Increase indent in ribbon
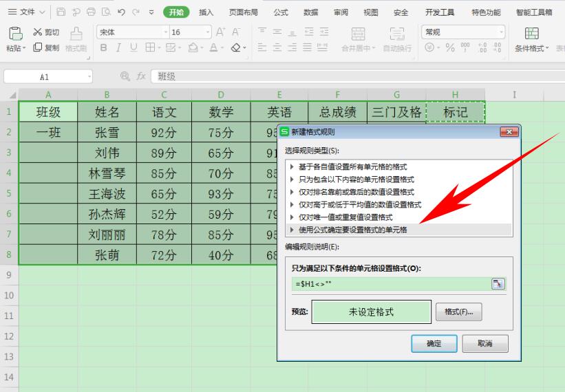This screenshot has width=565, height=392. coord(324,32)
